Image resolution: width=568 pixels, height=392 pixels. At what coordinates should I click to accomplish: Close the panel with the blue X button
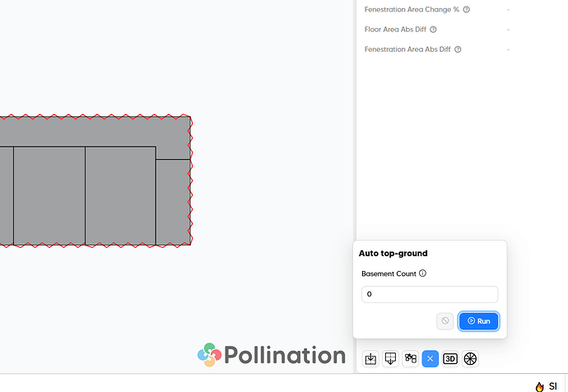point(431,359)
